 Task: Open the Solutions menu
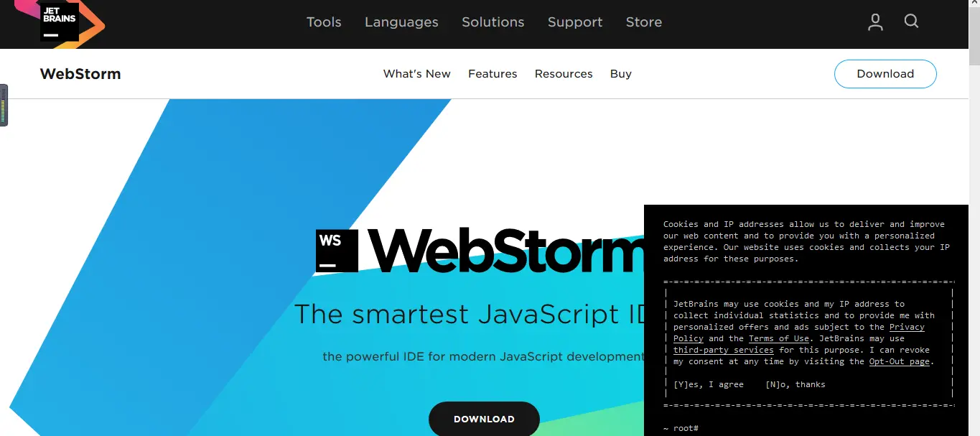tap(493, 22)
